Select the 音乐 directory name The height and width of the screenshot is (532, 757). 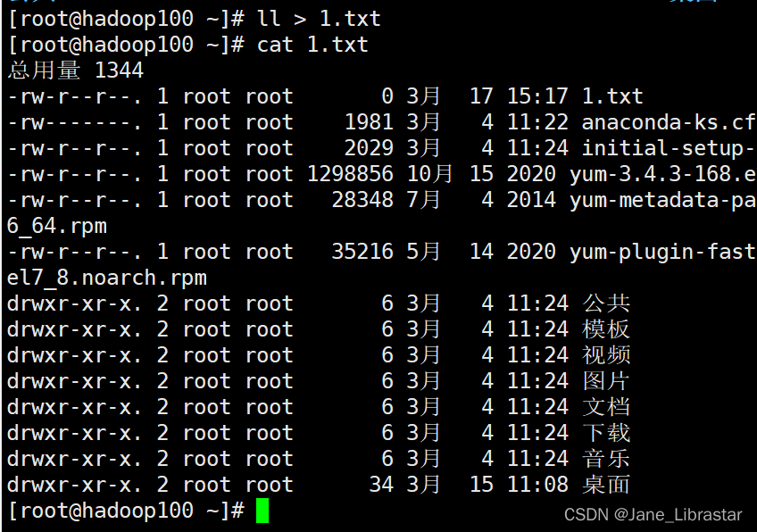click(x=606, y=459)
